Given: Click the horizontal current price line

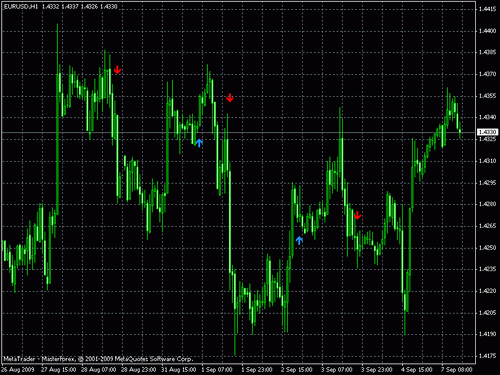Looking at the screenshot, I should click(238, 133).
